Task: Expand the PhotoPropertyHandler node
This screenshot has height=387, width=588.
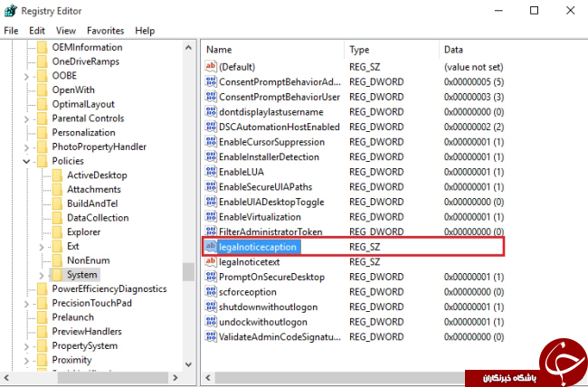Action: point(26,147)
